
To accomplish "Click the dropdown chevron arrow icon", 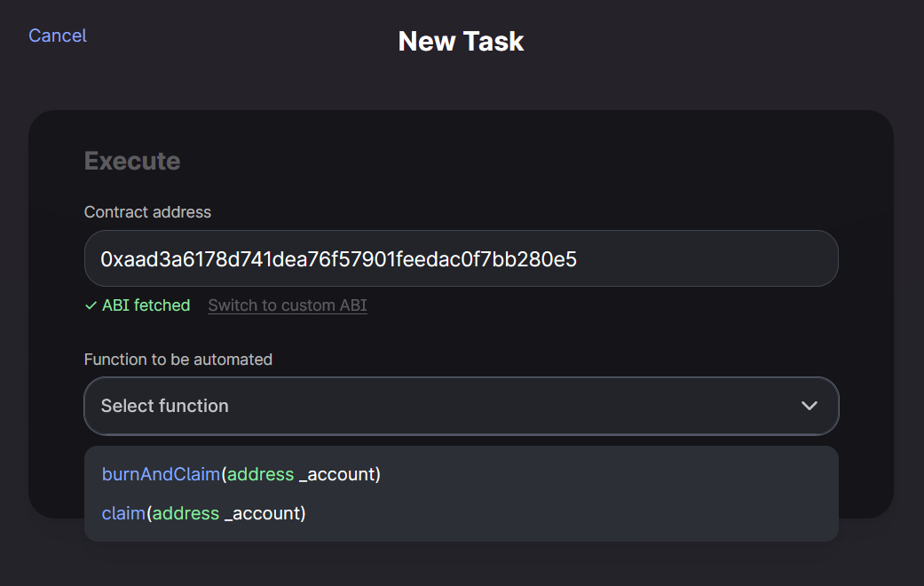I will point(809,406).
